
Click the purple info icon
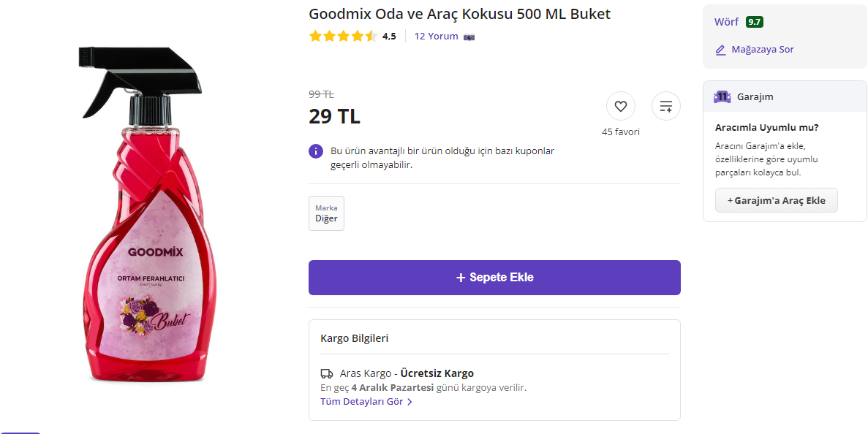click(316, 151)
